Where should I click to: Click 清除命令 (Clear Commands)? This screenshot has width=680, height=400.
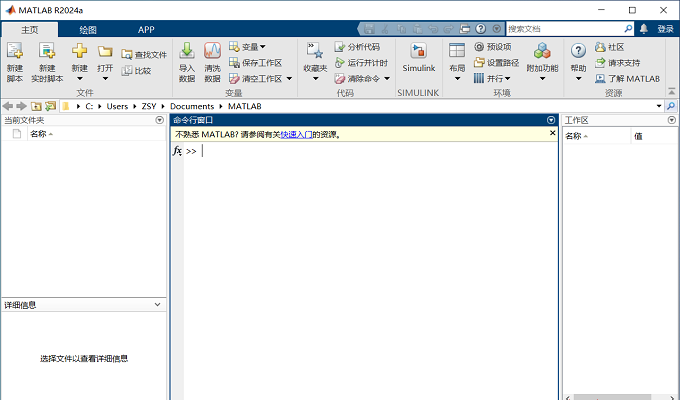coord(357,79)
